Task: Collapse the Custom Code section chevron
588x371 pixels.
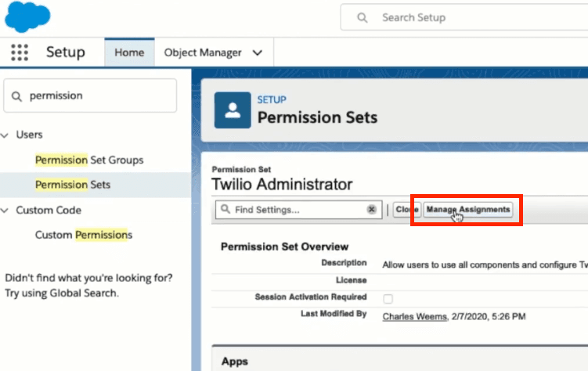Action: click(x=5, y=211)
